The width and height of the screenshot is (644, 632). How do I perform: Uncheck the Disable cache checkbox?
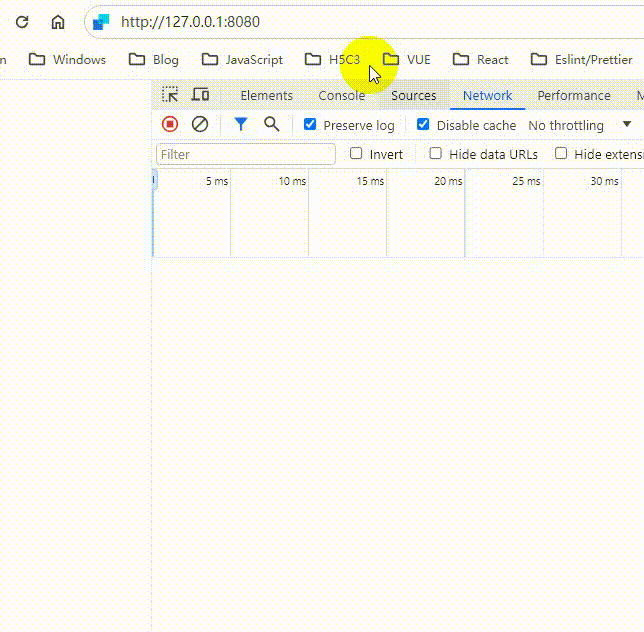tap(423, 124)
